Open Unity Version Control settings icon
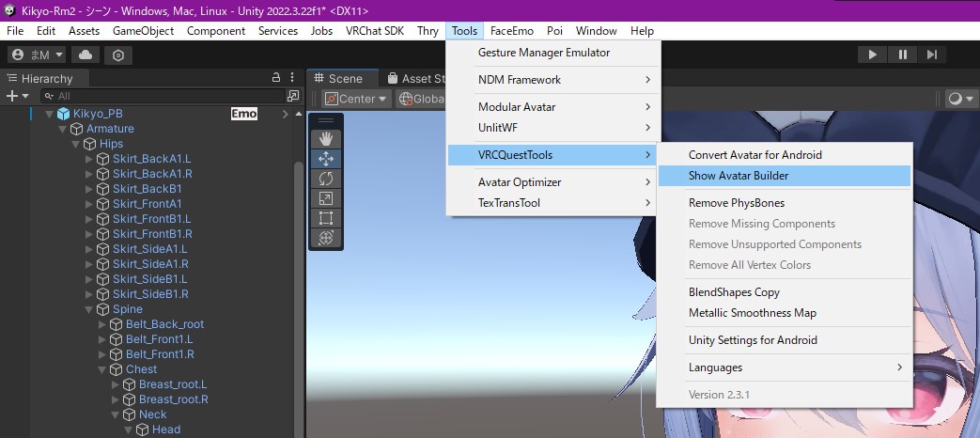The image size is (980, 438). (x=118, y=55)
